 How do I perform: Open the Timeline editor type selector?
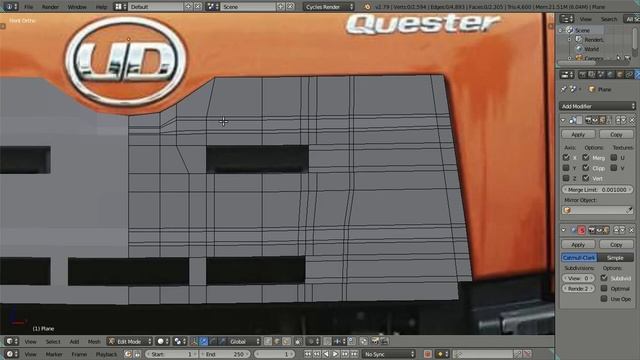coord(12,354)
